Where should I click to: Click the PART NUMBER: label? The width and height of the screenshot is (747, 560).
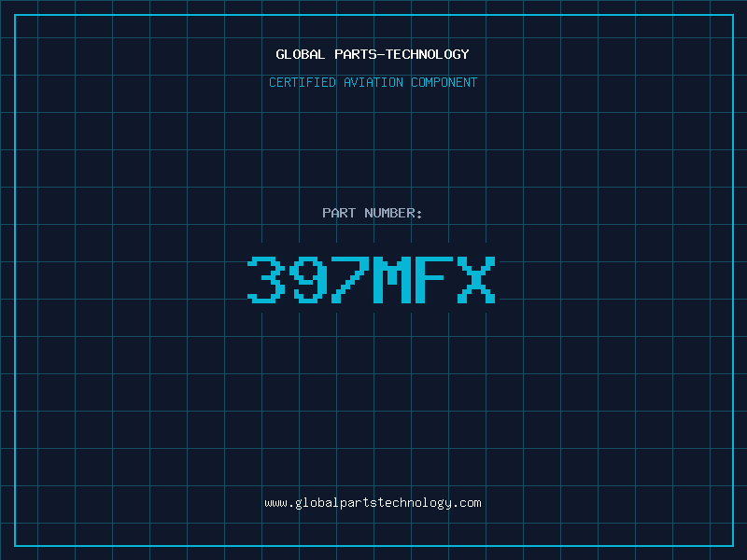[372, 213]
